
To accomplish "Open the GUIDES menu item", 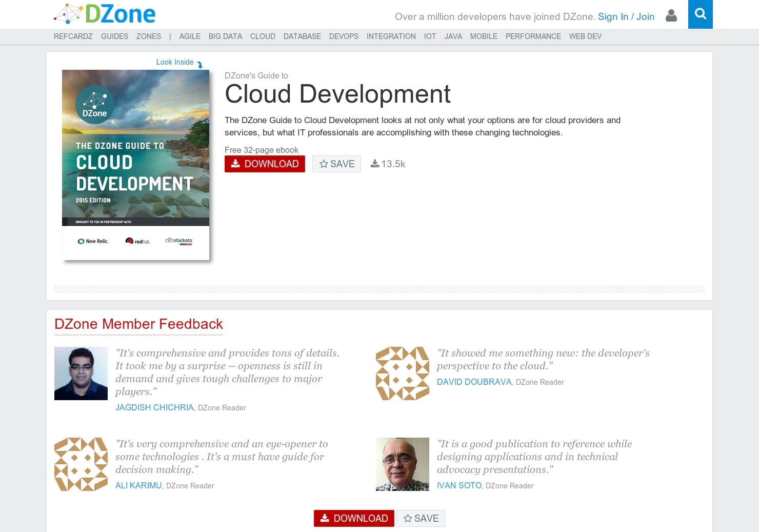I will pos(114,36).
